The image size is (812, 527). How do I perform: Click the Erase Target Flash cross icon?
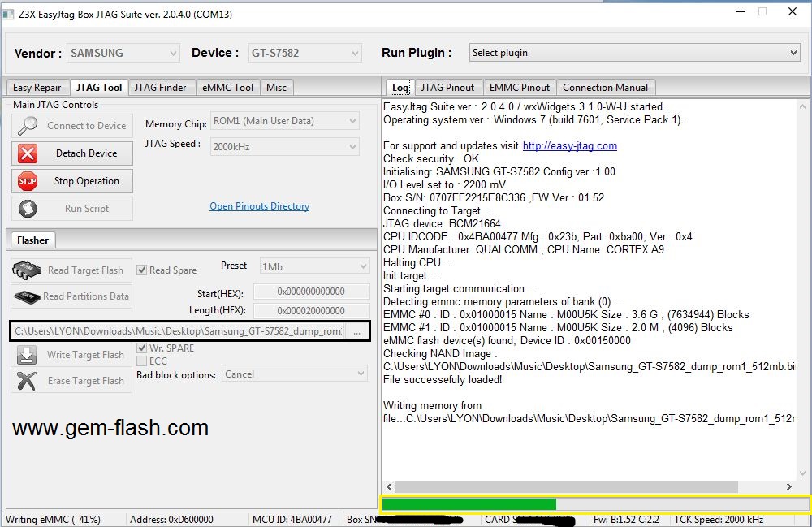click(x=27, y=381)
